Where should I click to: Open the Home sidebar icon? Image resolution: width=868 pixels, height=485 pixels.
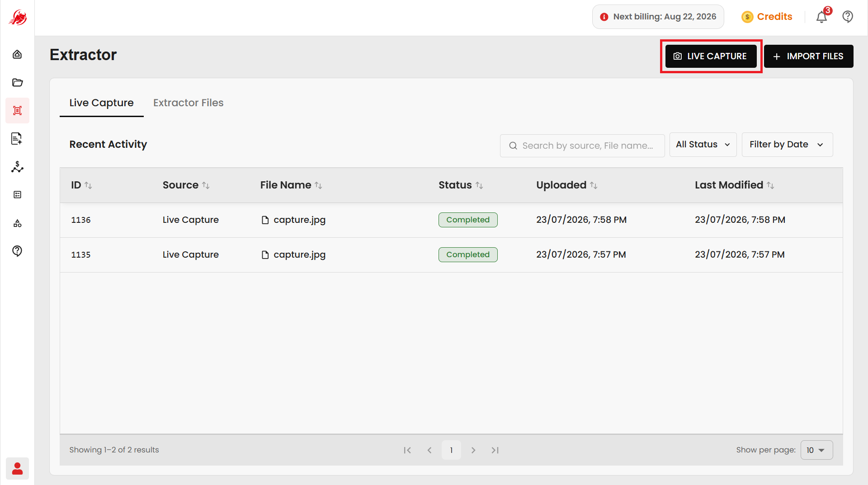click(x=17, y=54)
